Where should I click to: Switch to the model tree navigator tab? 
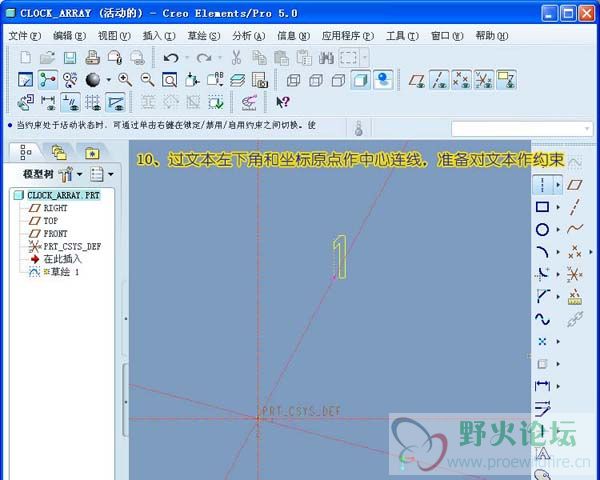pos(25,152)
